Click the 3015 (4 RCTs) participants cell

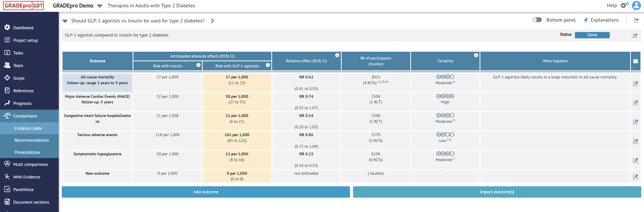(376, 82)
